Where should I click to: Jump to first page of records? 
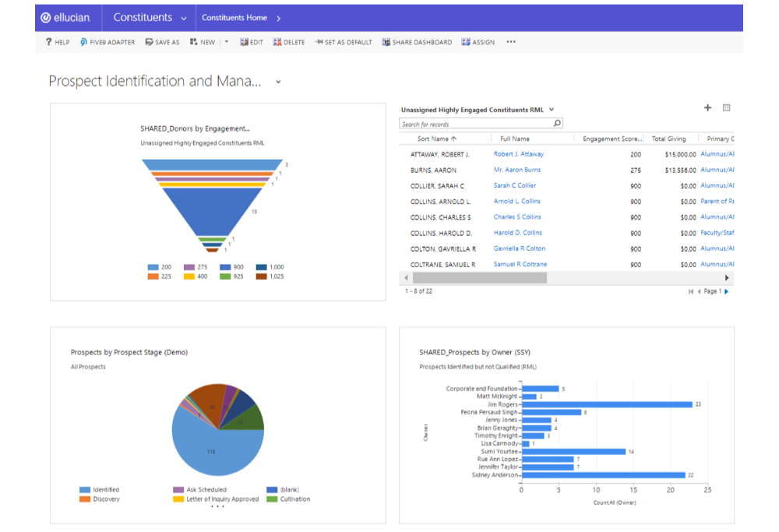(690, 291)
